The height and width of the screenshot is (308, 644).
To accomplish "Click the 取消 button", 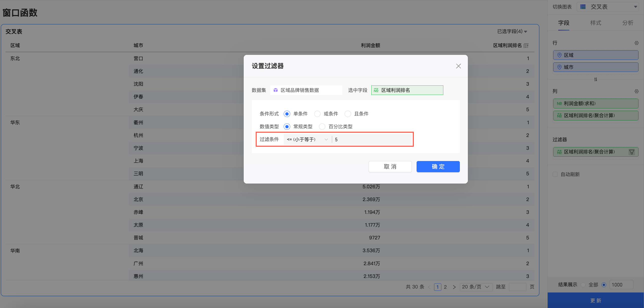I will pos(390,167).
